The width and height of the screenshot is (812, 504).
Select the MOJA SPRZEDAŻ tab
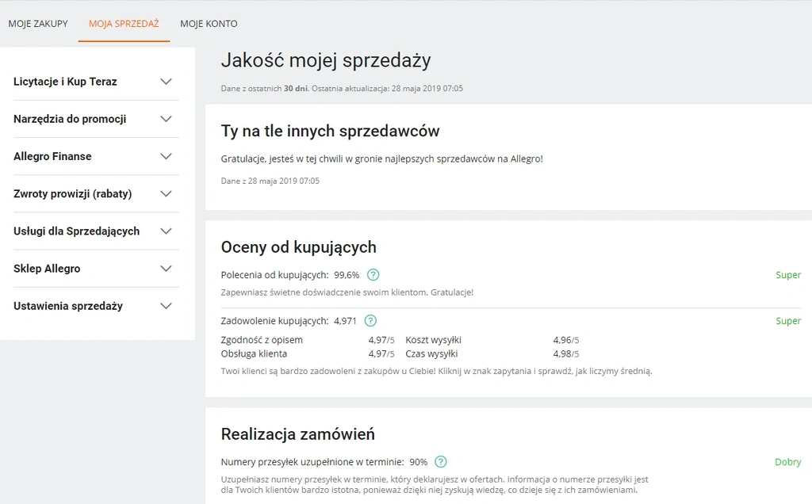124,24
